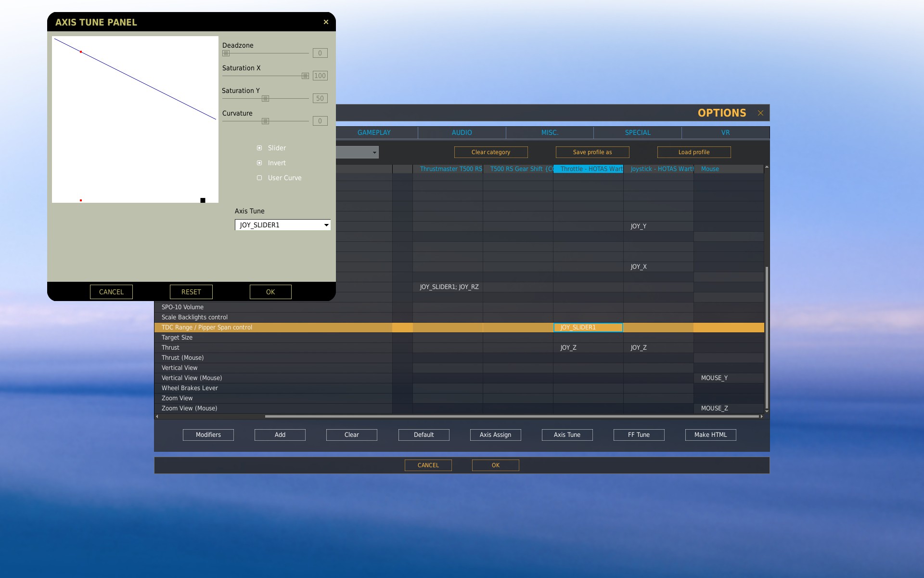Click the vertical scrollbar up arrow
The image size is (924, 578).
pos(767,167)
